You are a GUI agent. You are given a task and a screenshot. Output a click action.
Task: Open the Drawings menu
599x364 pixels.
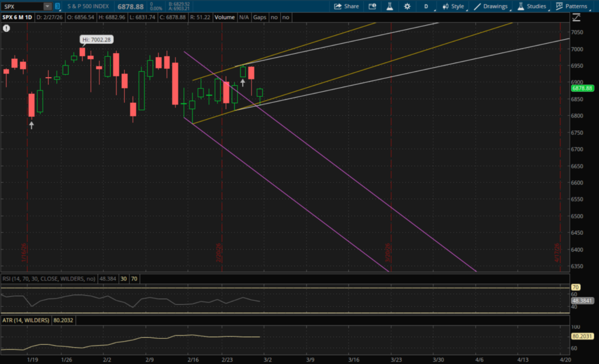[x=491, y=6]
